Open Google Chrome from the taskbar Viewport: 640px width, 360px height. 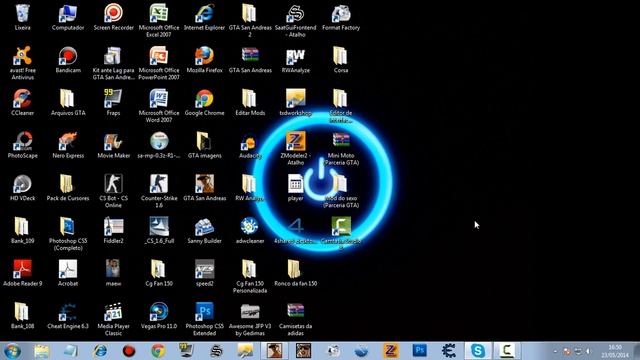pos(158,351)
